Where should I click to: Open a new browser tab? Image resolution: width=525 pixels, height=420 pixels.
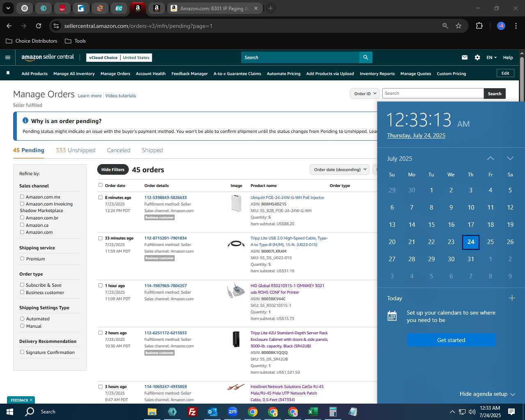271,8
